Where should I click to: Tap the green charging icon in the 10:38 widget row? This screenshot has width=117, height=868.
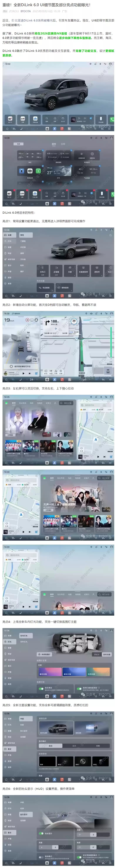tap(38, 171)
